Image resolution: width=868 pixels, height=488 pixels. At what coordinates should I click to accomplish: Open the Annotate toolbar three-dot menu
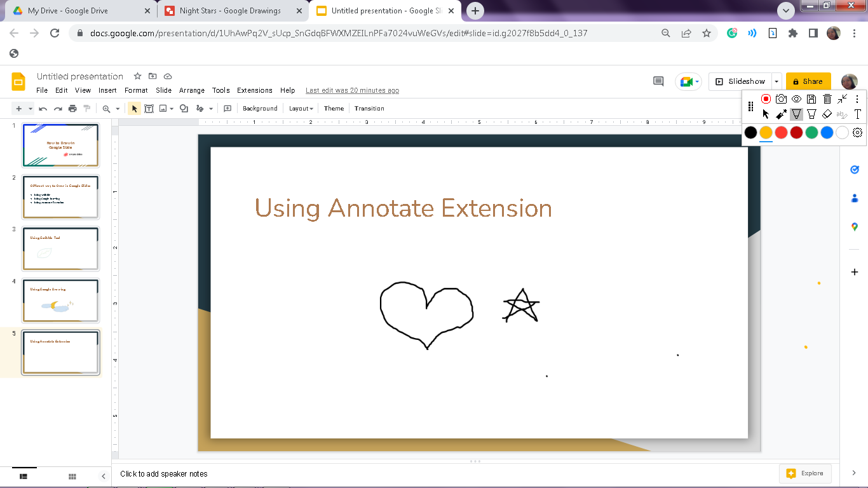coord(857,99)
